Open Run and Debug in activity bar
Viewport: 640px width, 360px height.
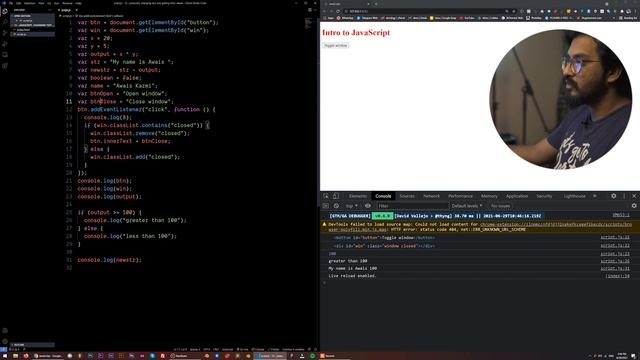coord(5,44)
